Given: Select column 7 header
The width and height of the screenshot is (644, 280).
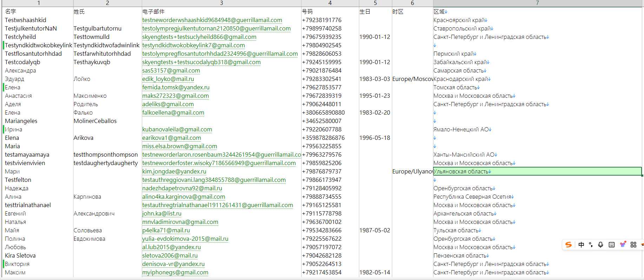Looking at the screenshot, I should tap(537, 3).
